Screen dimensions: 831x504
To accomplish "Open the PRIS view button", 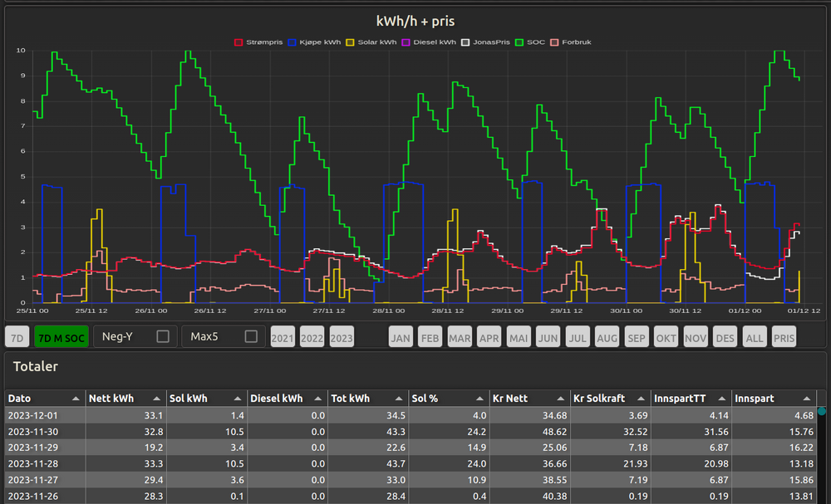I will click(783, 338).
